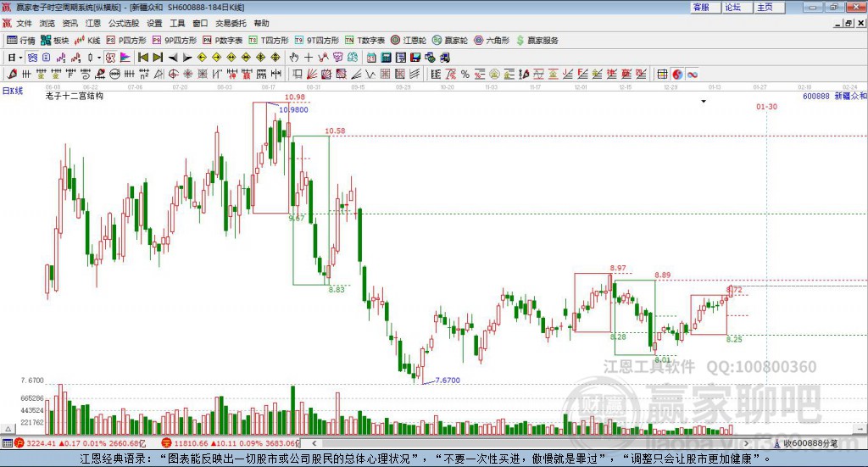Toggle the yin-yang taiji icon
Screen dimensions: 868x467
(x=677, y=74)
